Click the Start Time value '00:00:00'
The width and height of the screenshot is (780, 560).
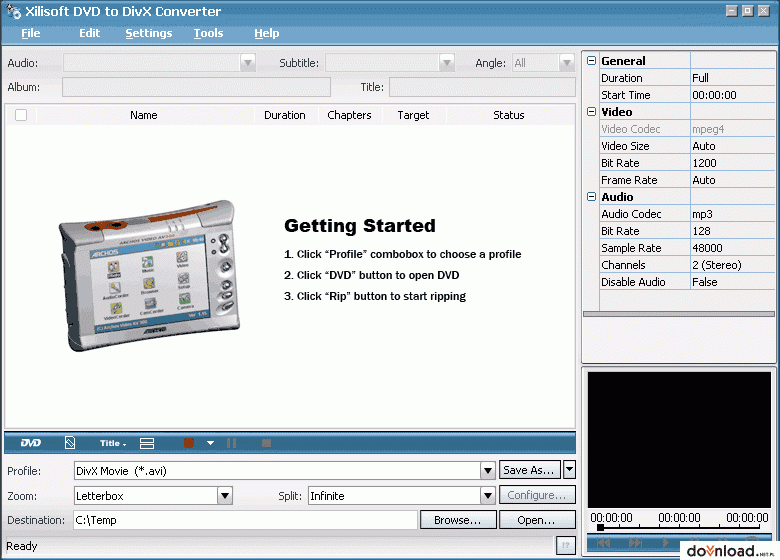coord(732,94)
